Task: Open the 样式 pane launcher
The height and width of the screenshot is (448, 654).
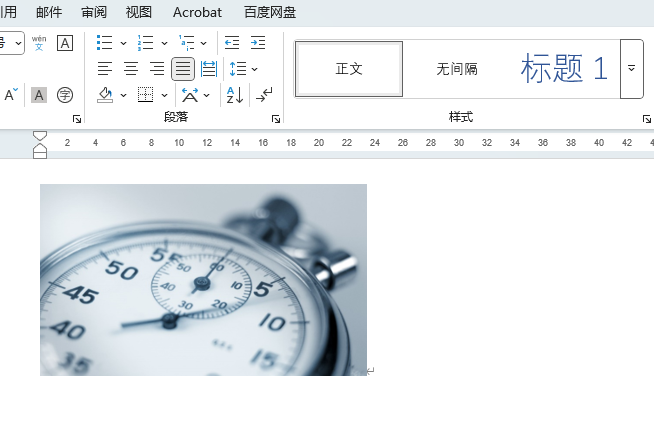Action: point(647,119)
